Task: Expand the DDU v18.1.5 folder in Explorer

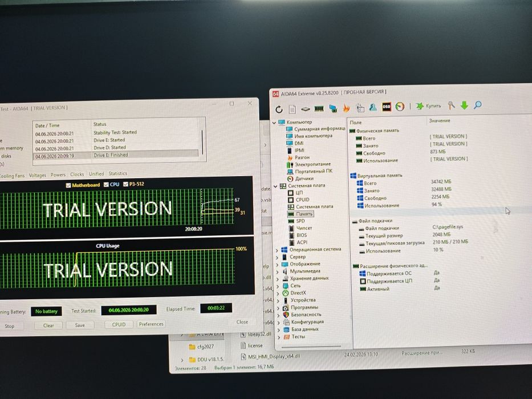Action: point(182,360)
